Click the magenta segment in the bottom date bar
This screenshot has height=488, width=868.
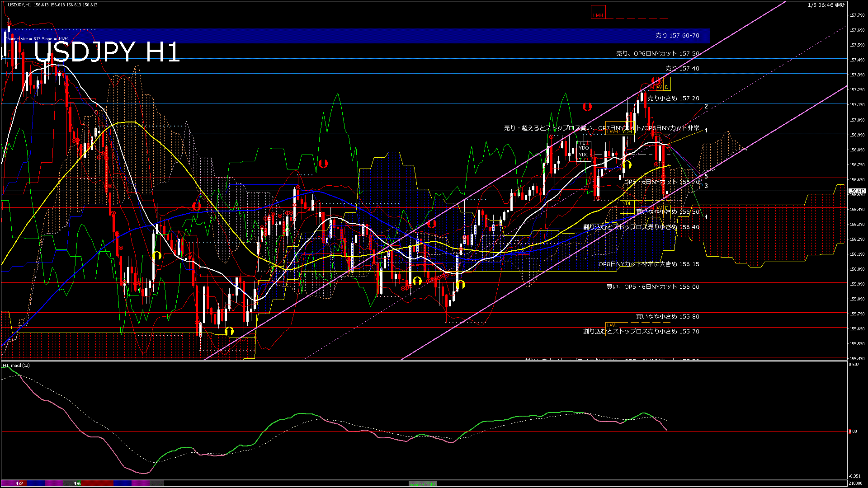(x=140, y=483)
